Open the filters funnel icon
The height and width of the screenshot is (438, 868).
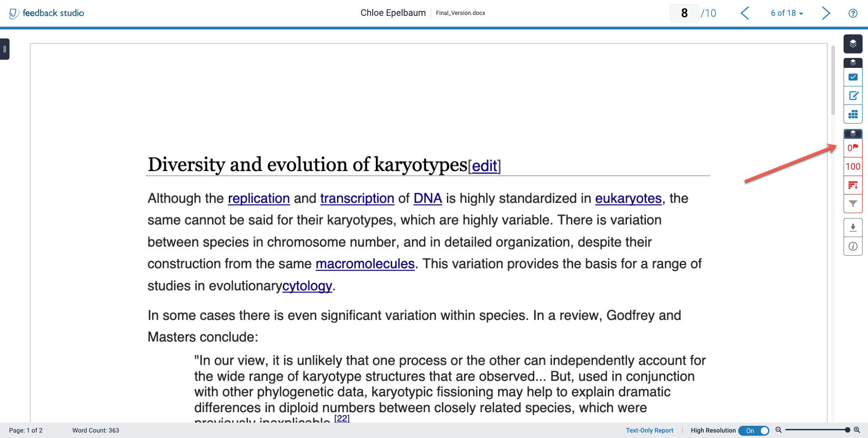853,204
